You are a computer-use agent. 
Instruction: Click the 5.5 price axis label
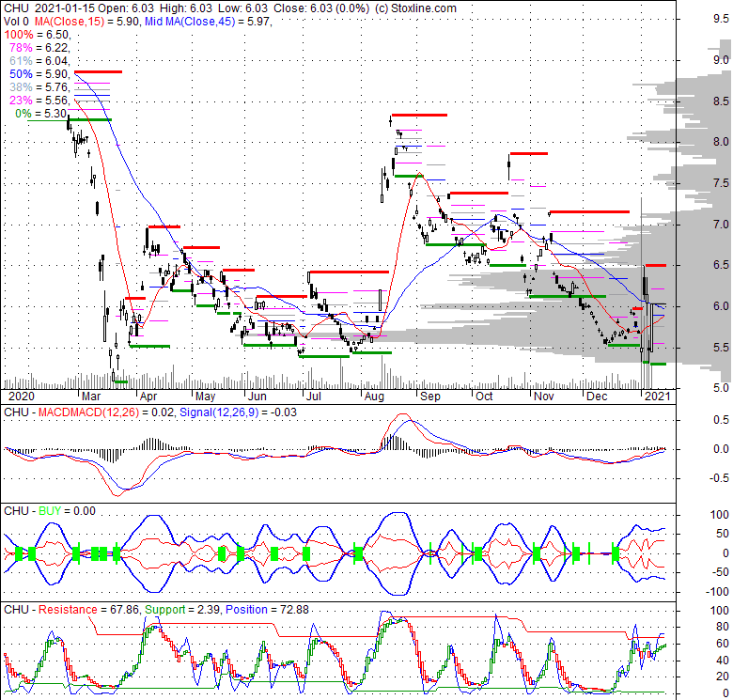[x=721, y=348]
